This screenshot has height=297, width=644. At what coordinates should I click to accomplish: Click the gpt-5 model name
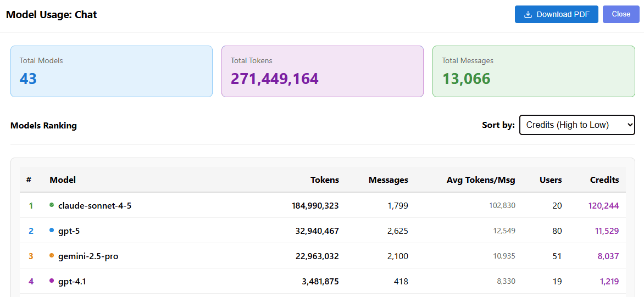[69, 231]
